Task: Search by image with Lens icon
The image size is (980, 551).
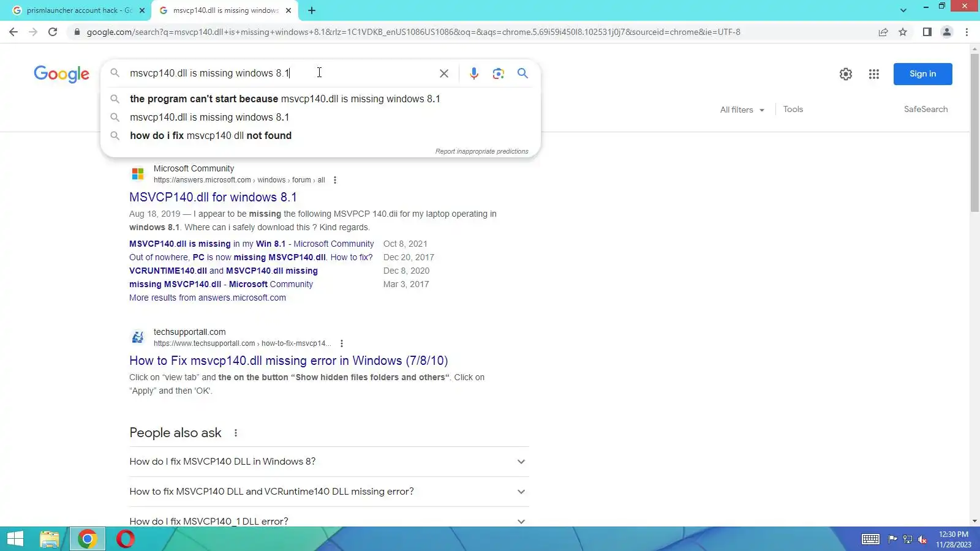Action: pos(499,73)
